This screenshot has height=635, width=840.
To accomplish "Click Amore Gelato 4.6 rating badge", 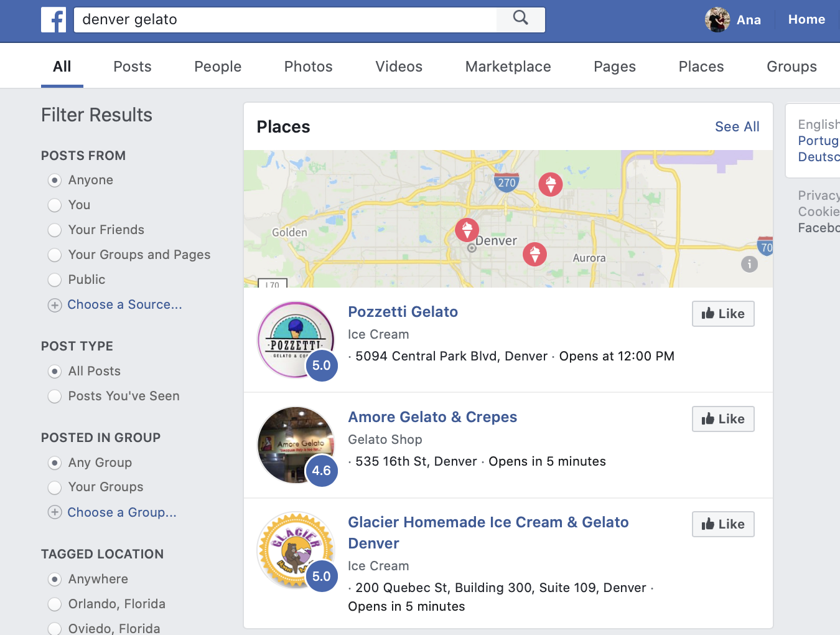I will (322, 471).
